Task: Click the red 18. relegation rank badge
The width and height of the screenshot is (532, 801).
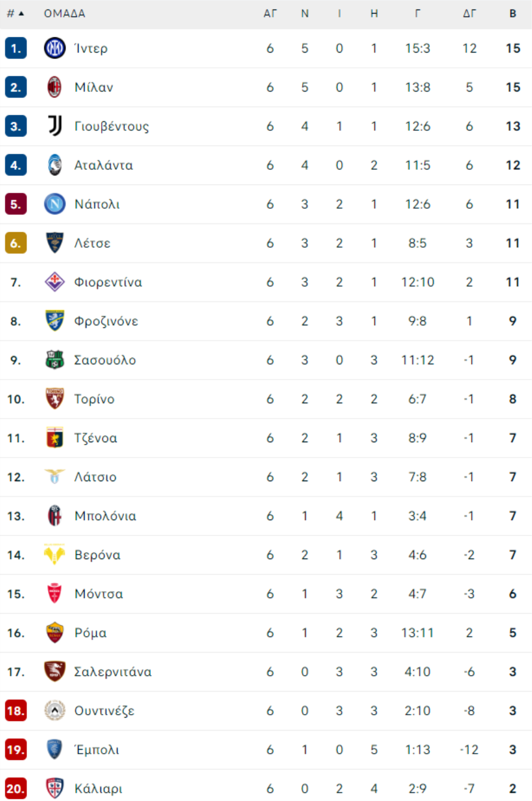Action: click(x=16, y=711)
